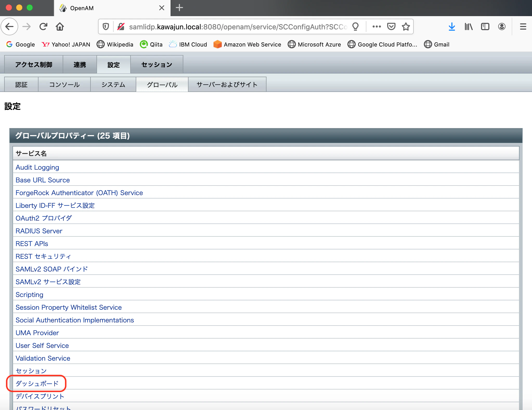Open the Qiita bookmark

151,44
